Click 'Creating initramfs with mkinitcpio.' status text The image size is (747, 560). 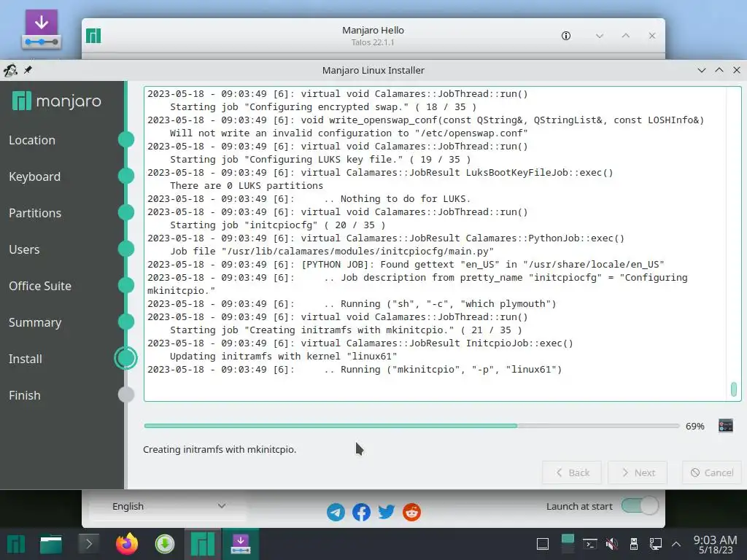click(x=220, y=449)
